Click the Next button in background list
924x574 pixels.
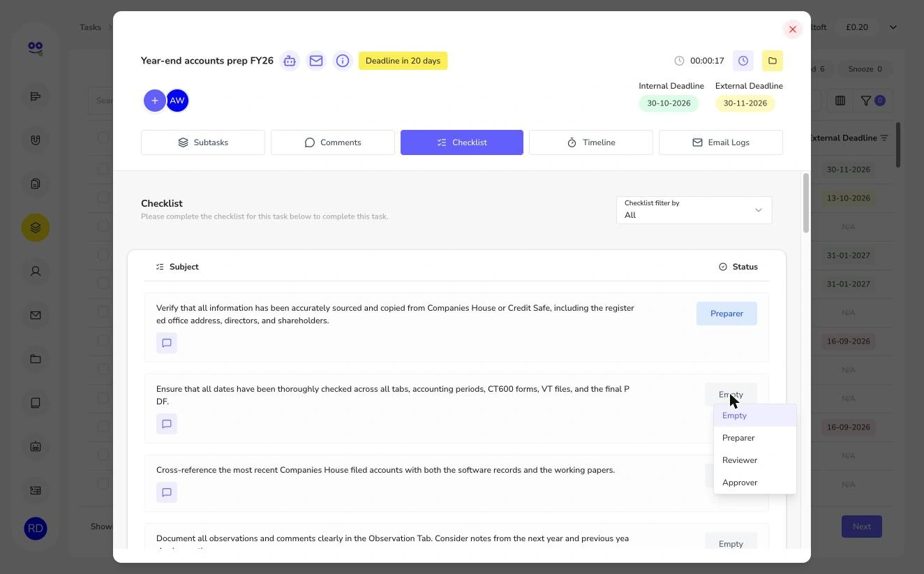point(862,527)
